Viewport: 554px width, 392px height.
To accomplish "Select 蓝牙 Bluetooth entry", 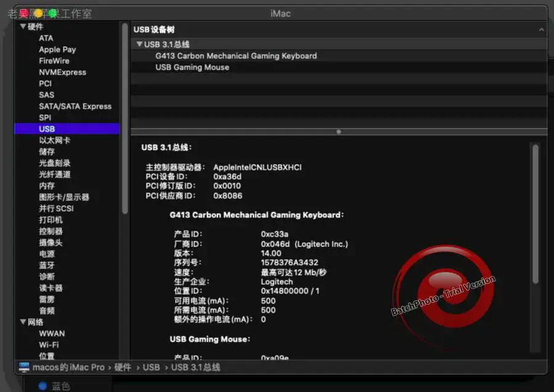I will tap(47, 265).
